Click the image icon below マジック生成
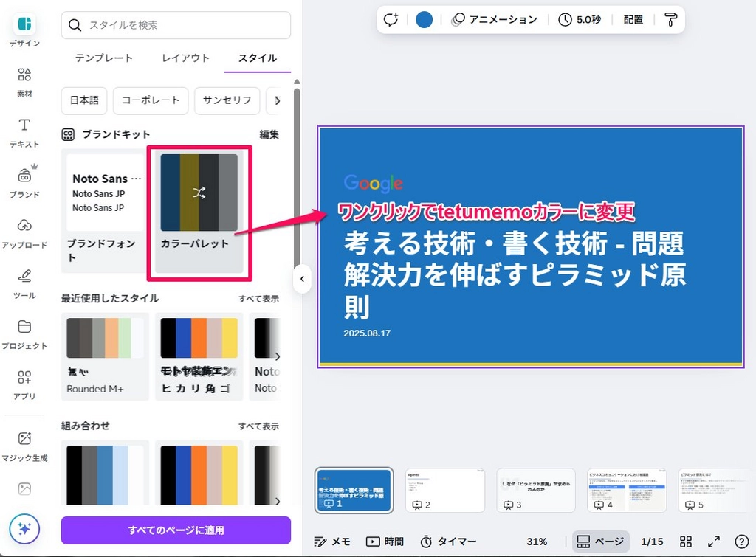Screen dimensions: 756x557 pyautogui.click(x=24, y=488)
